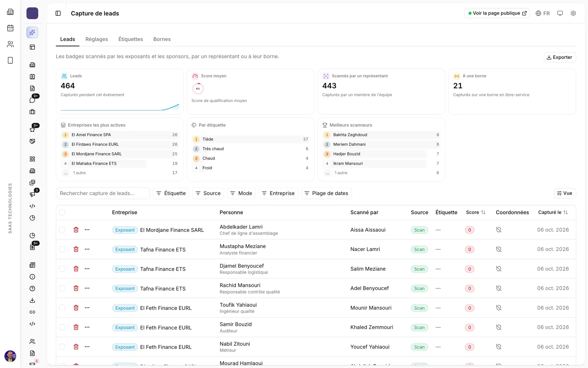The width and height of the screenshot is (588, 368).
Task: Open the chat bubble icon with 9+ badge
Action: coord(32,100)
